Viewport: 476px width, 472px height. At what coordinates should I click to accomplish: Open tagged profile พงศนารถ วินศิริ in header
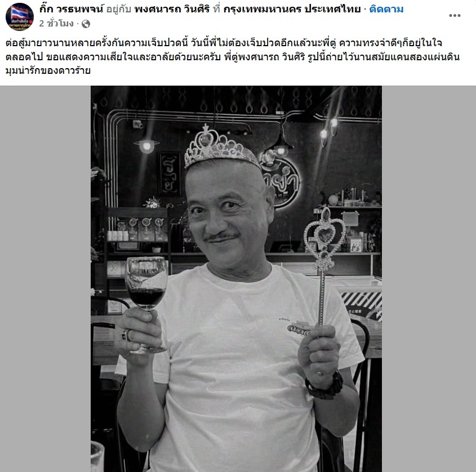coord(172,9)
